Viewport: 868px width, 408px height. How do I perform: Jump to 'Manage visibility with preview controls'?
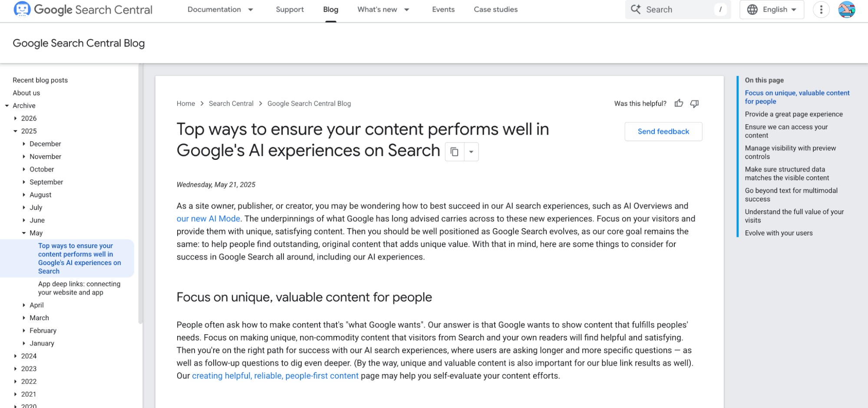click(x=790, y=153)
